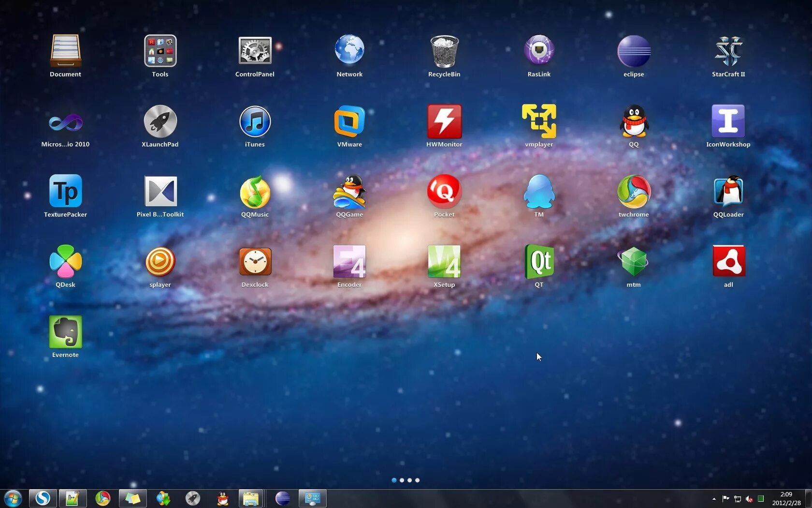
Task: Open QQ penguin in taskbar
Action: (x=222, y=498)
